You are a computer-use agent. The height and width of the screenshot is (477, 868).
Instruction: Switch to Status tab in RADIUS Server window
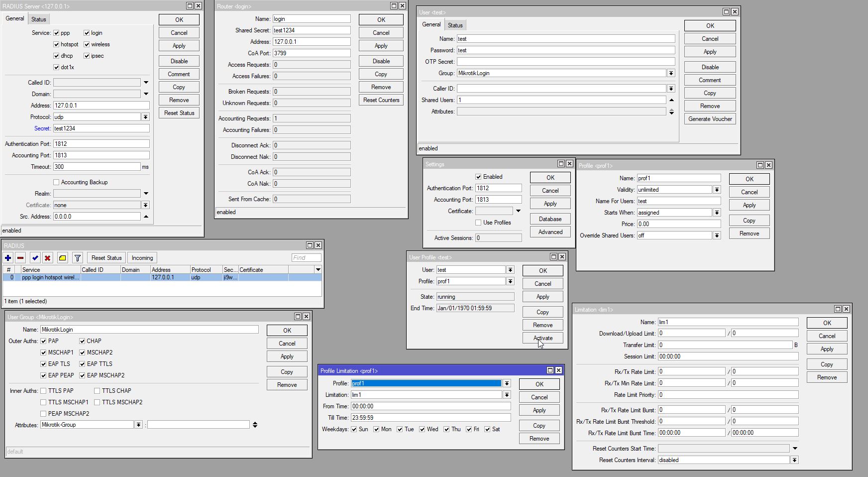coord(38,19)
